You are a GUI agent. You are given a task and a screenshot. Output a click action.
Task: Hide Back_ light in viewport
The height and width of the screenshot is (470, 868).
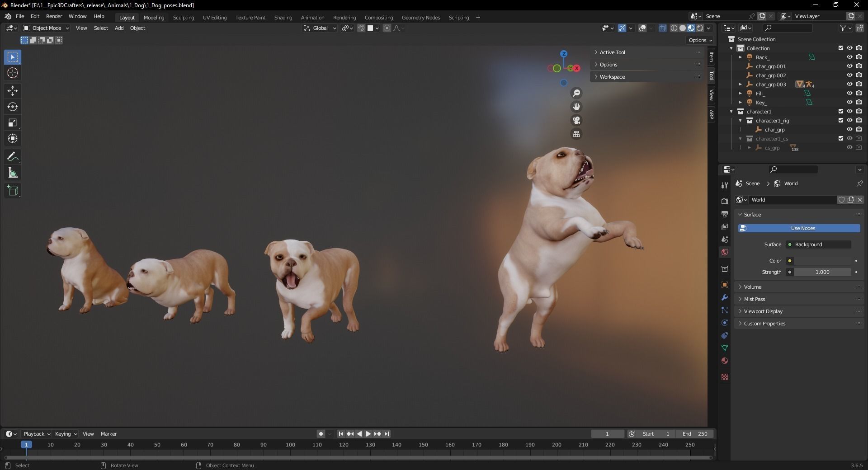click(849, 57)
